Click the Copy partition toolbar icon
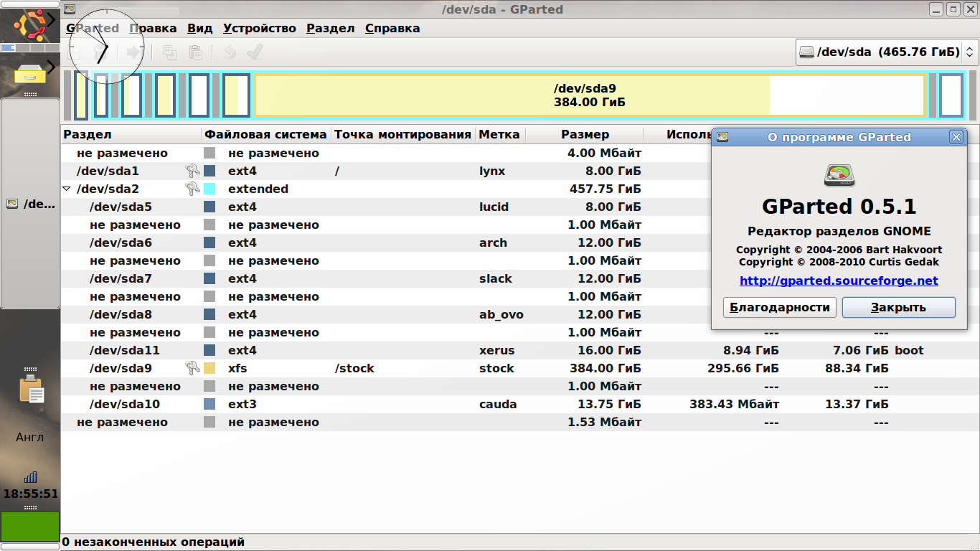The height and width of the screenshot is (551, 980). [x=169, y=52]
